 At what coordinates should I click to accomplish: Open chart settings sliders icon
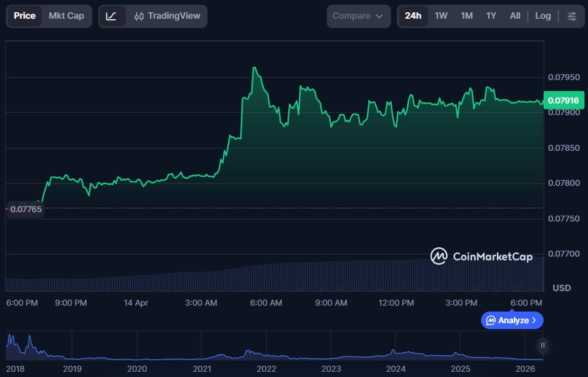coord(572,16)
